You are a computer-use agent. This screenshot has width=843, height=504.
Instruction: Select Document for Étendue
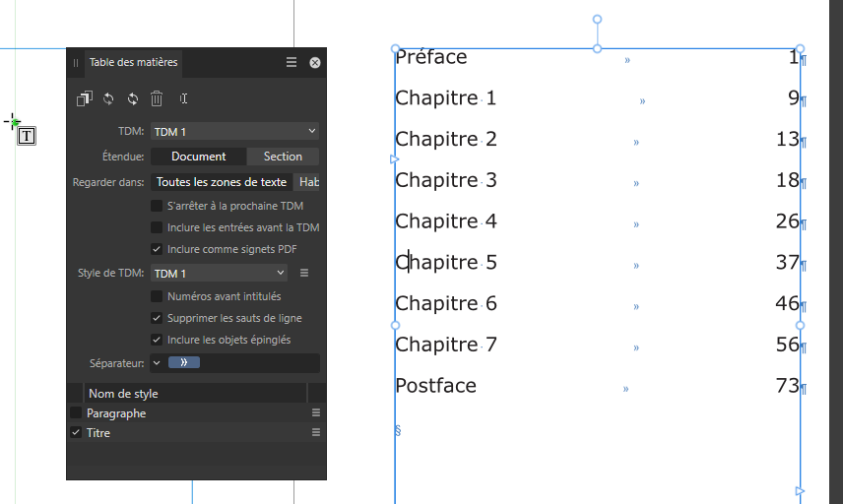[x=198, y=157]
